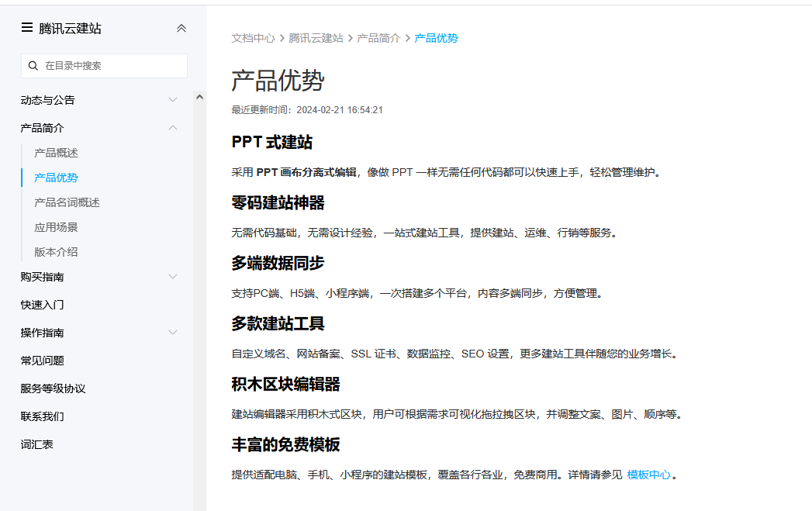
Task: Click bold text PPT 画布分离式编辑
Action: [x=306, y=172]
